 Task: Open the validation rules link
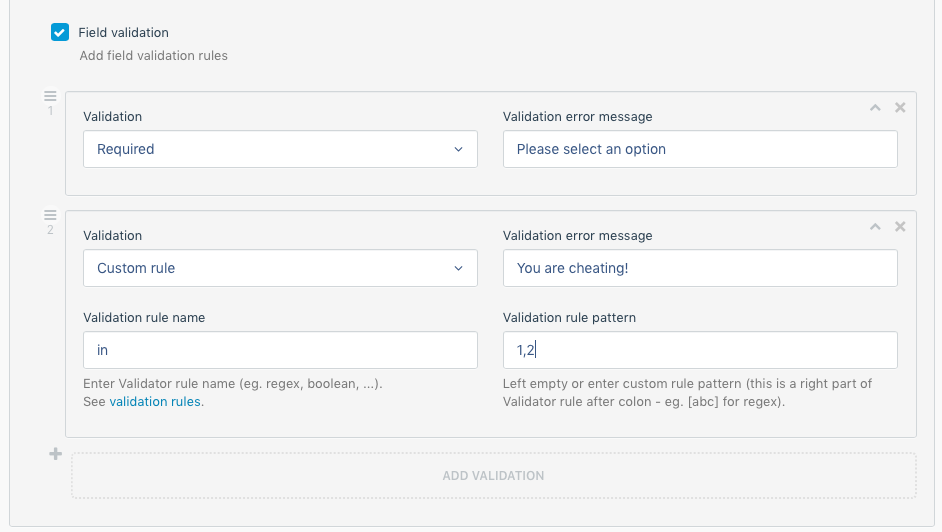tap(155, 402)
